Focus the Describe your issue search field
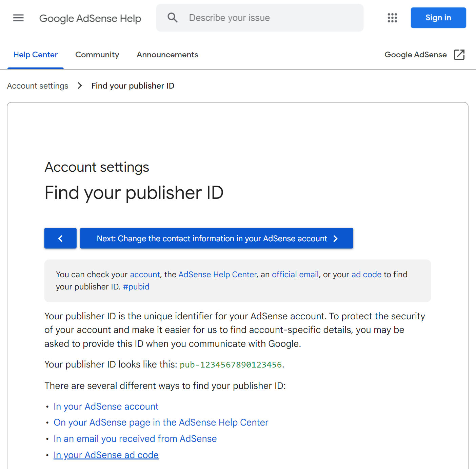The image size is (476, 469). 260,18
